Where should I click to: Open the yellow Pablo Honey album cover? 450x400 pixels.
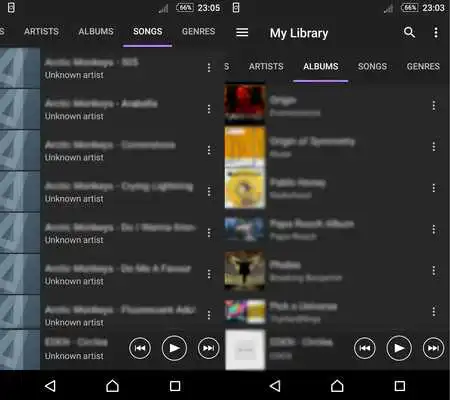(x=245, y=187)
